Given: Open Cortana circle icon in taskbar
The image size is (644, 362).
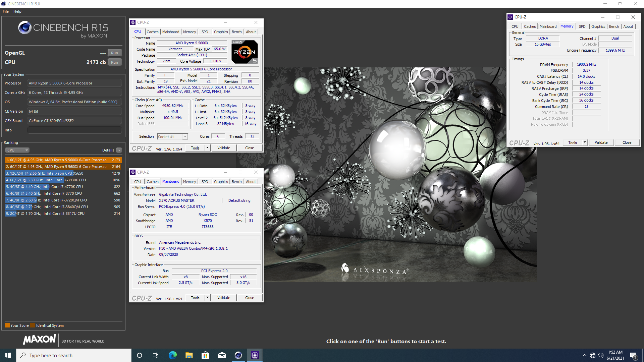Looking at the screenshot, I should click(x=140, y=355).
